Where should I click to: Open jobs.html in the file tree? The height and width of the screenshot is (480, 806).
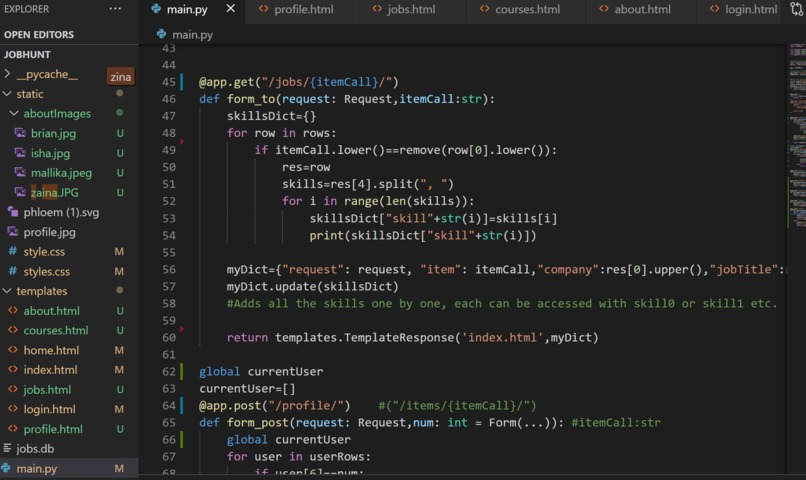[47, 390]
